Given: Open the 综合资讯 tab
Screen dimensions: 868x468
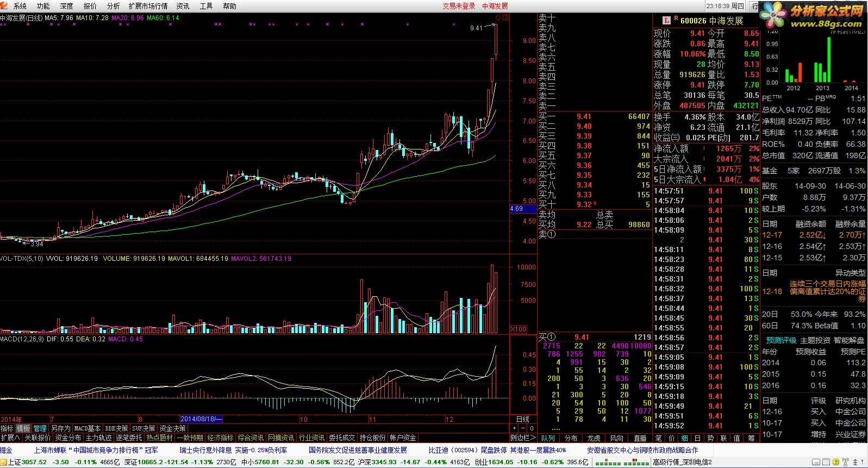Looking at the screenshot, I should 251,438.
